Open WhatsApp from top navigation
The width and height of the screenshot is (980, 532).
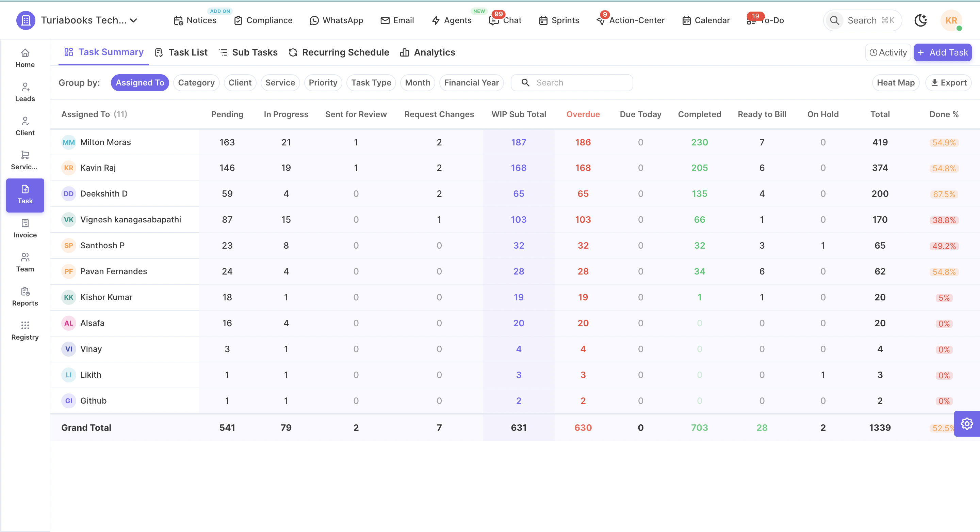pos(336,20)
